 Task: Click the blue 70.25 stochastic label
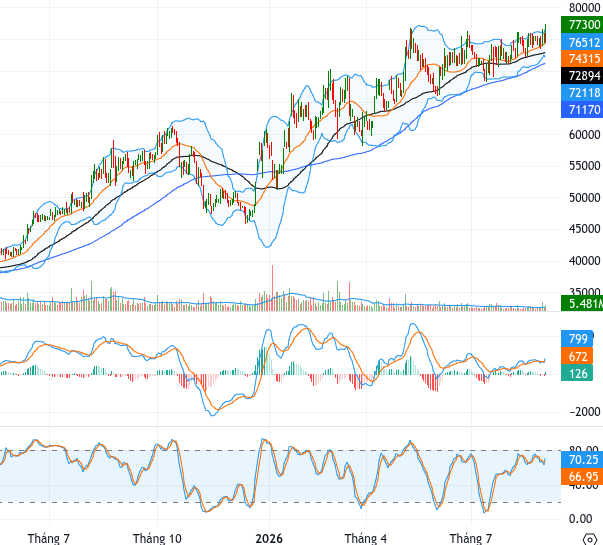pyautogui.click(x=582, y=460)
